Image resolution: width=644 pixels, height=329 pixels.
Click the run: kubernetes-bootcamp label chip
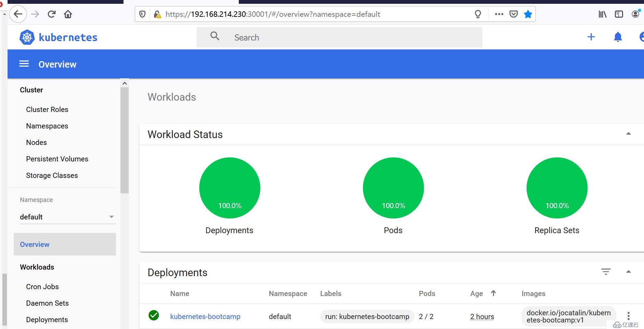click(367, 316)
